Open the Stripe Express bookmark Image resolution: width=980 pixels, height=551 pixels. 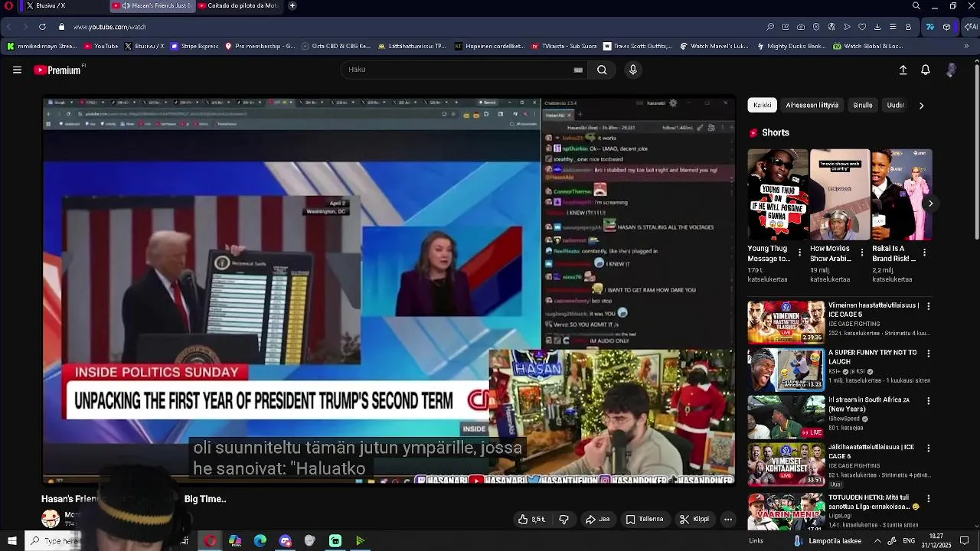pos(194,46)
